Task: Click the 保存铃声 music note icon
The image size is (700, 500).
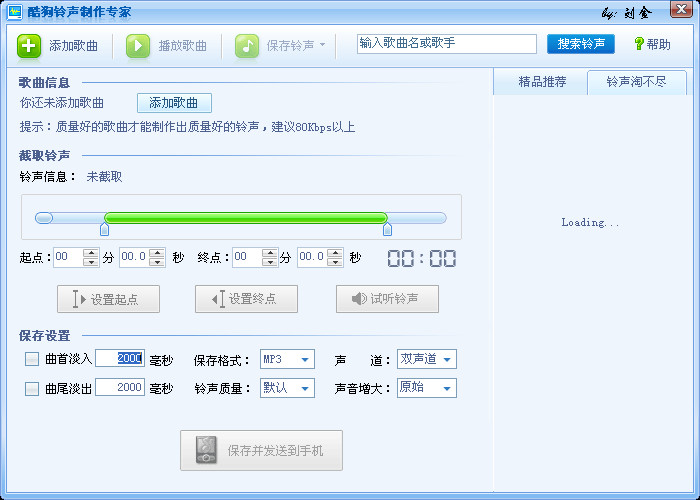Action: pyautogui.click(x=247, y=45)
